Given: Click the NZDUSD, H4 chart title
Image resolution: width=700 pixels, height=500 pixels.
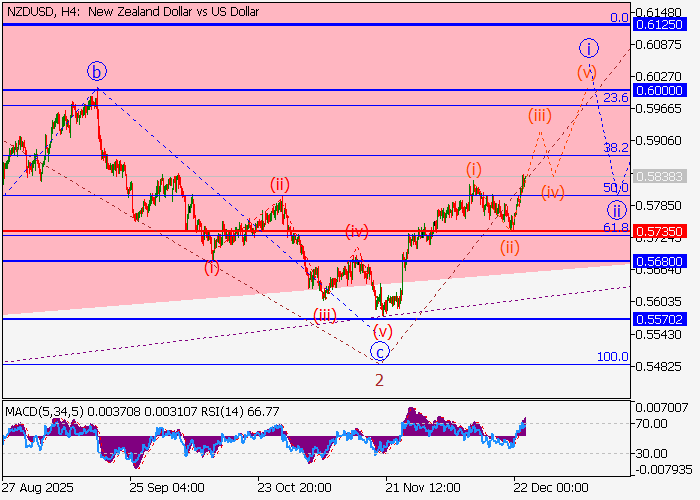Looking at the screenshot, I should point(131,12).
